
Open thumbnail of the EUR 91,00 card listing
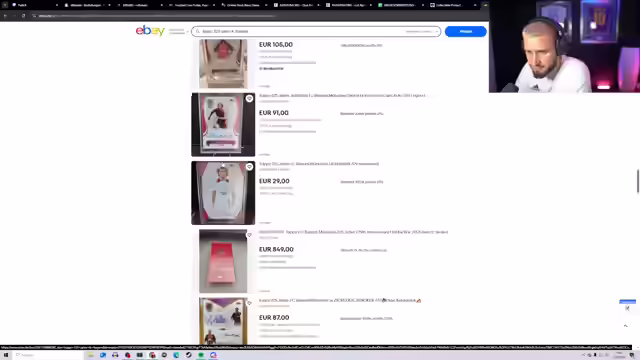point(223,124)
